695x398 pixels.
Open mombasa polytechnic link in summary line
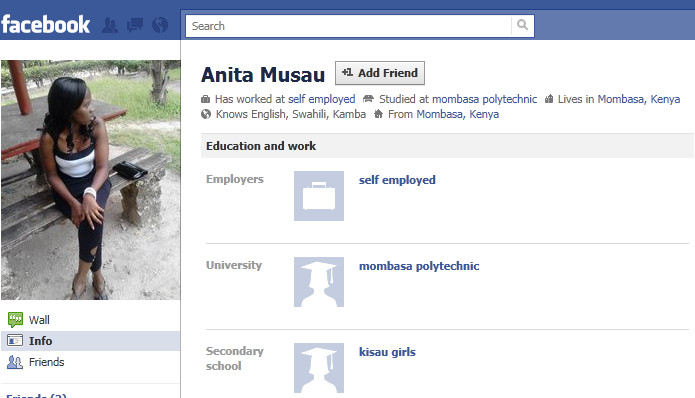pos(484,99)
